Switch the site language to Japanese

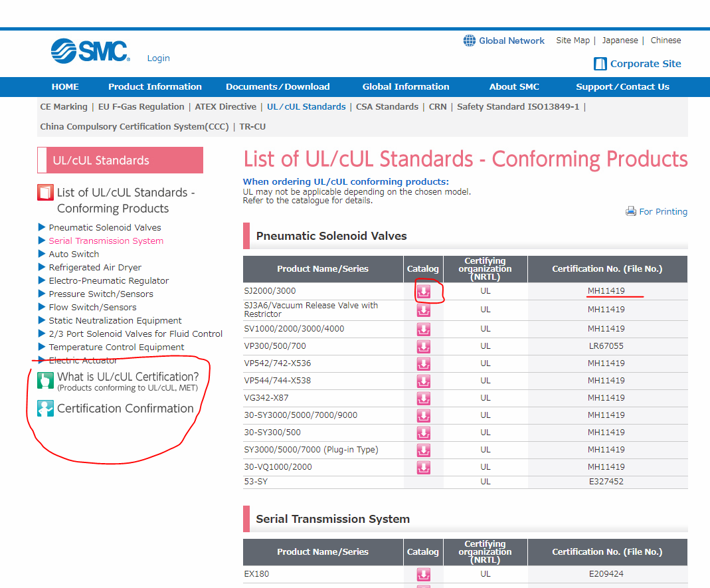(x=620, y=40)
